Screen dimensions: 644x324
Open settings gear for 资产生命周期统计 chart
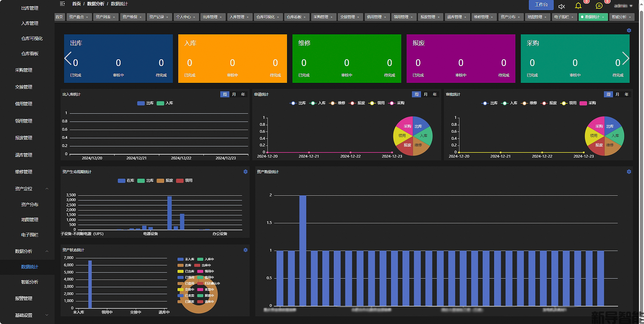point(246,172)
